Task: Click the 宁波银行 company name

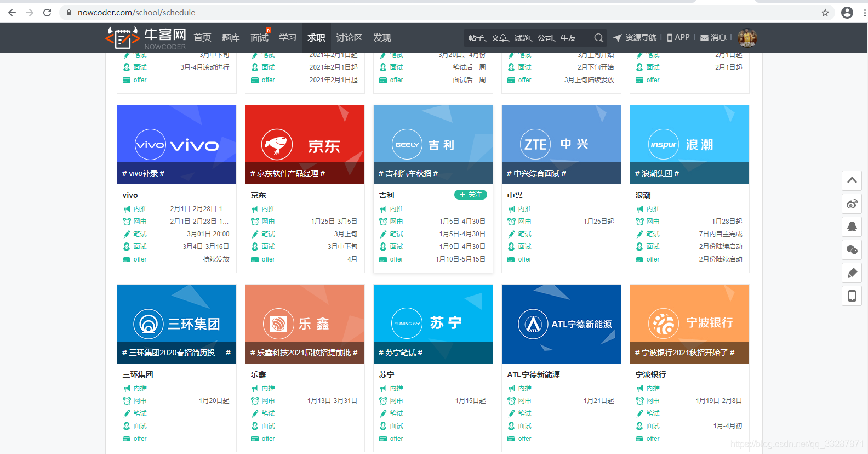Action: [651, 374]
